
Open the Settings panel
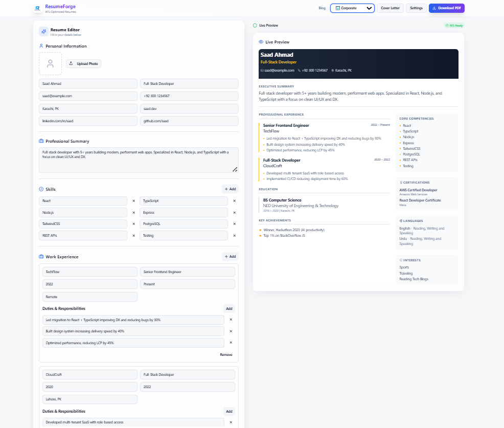[416, 8]
